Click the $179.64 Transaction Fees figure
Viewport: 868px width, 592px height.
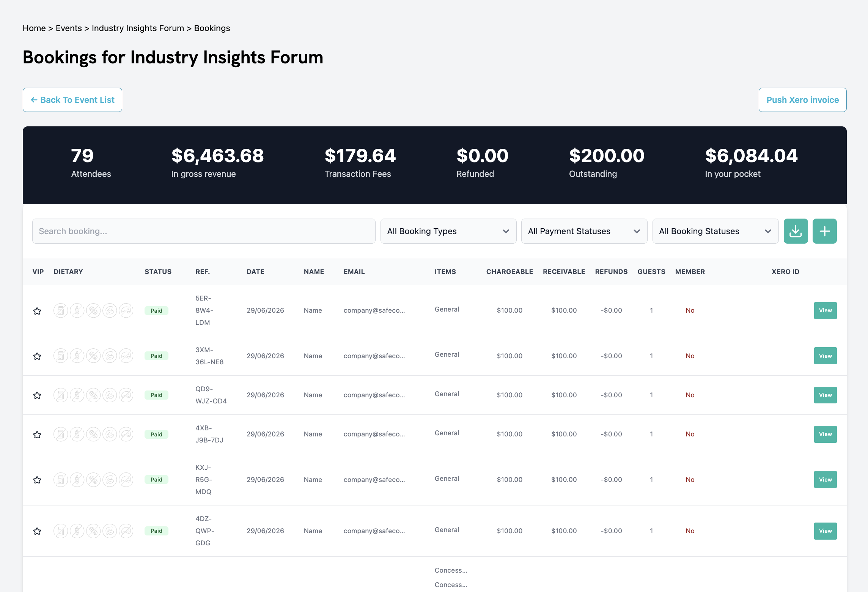360,156
